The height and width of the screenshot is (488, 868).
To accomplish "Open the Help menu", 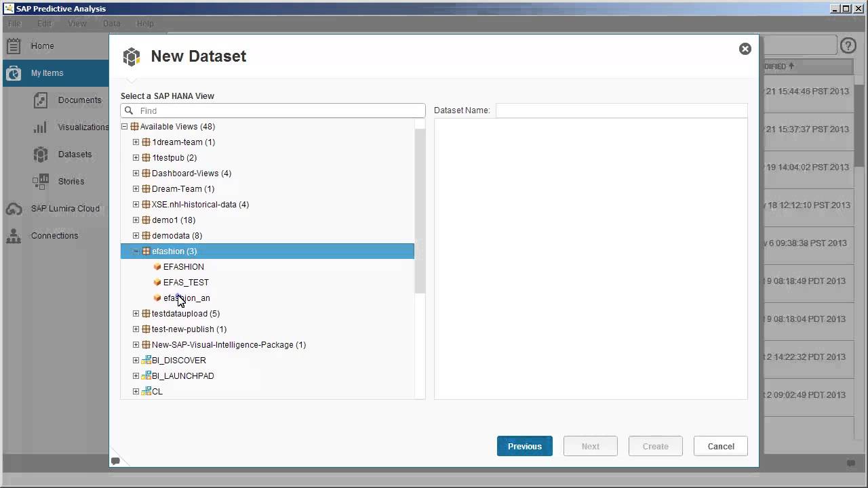I will click(145, 24).
